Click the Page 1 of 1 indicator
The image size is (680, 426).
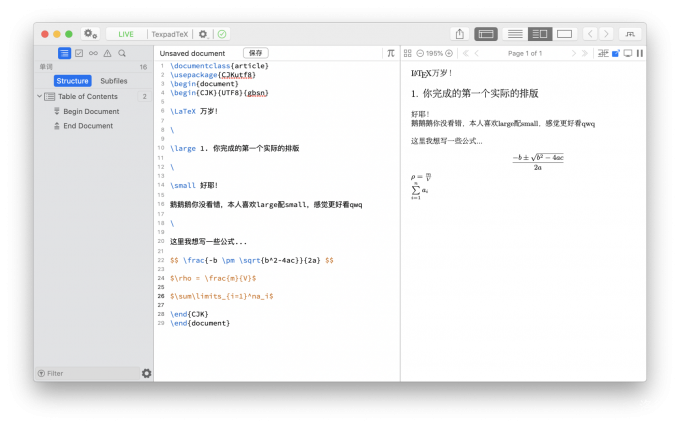(x=525, y=53)
